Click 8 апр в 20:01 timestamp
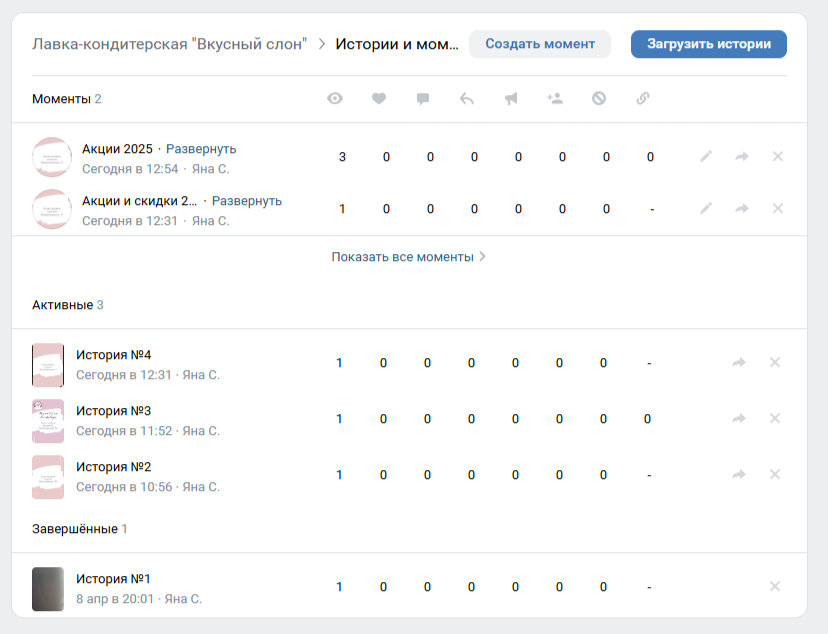 point(115,599)
